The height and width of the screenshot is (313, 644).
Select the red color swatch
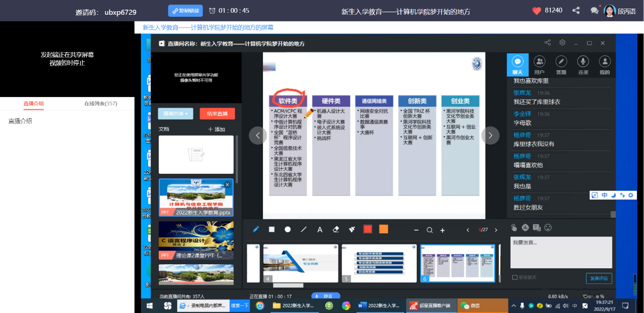(x=367, y=229)
